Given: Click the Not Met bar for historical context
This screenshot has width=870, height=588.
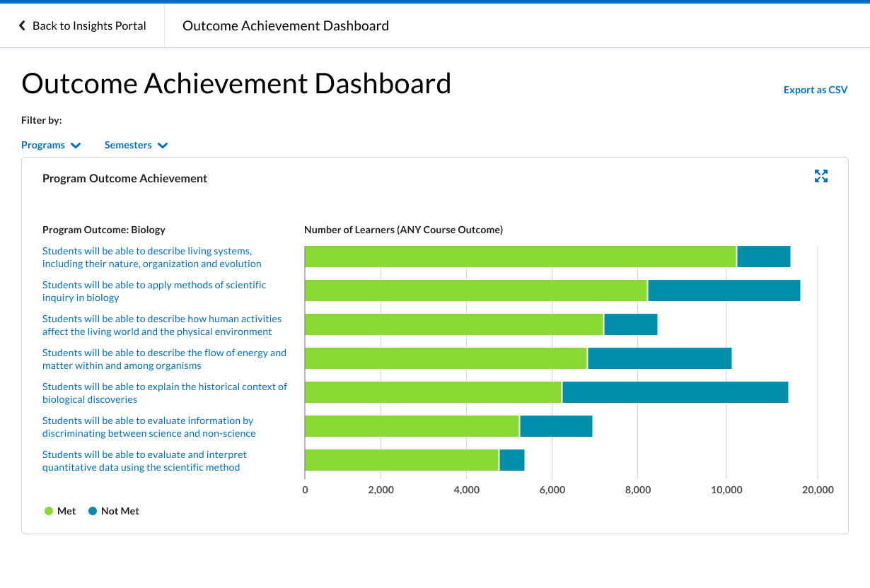Looking at the screenshot, I should 675,392.
